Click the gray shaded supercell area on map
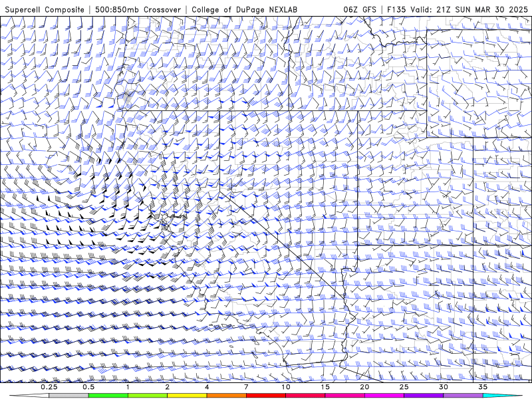This screenshot has width=532, height=399. (127, 97)
